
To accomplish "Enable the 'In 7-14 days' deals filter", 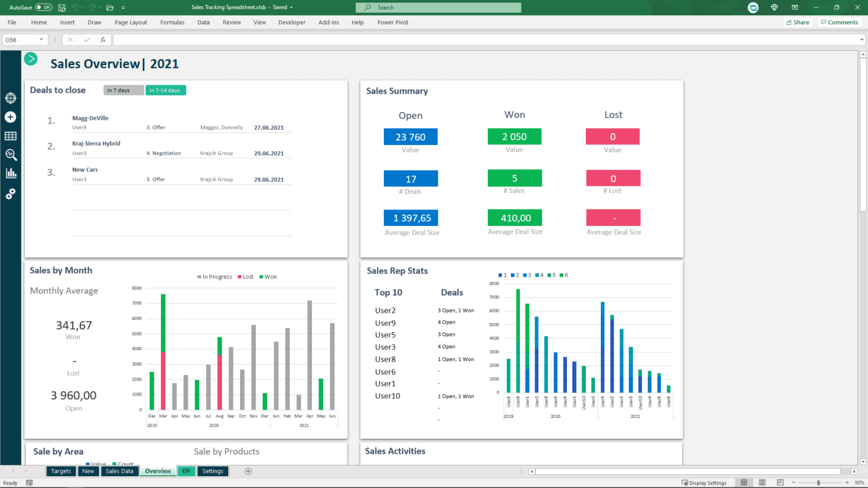I will coord(166,90).
